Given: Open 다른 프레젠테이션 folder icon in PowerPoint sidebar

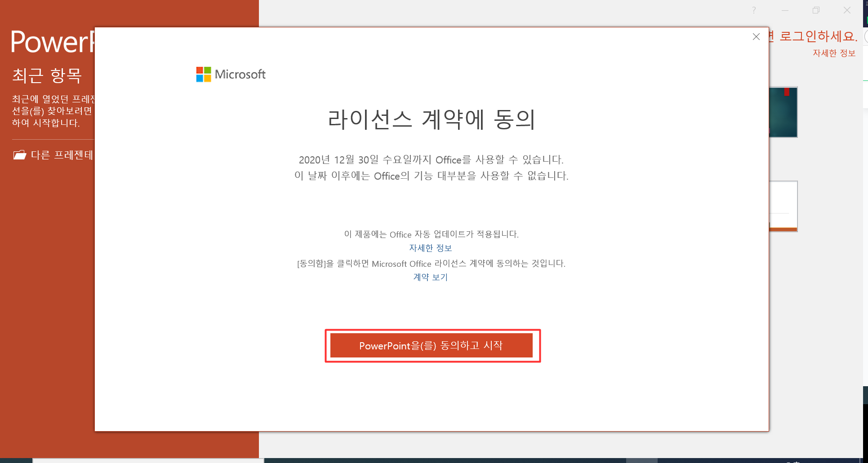Looking at the screenshot, I should coord(20,155).
